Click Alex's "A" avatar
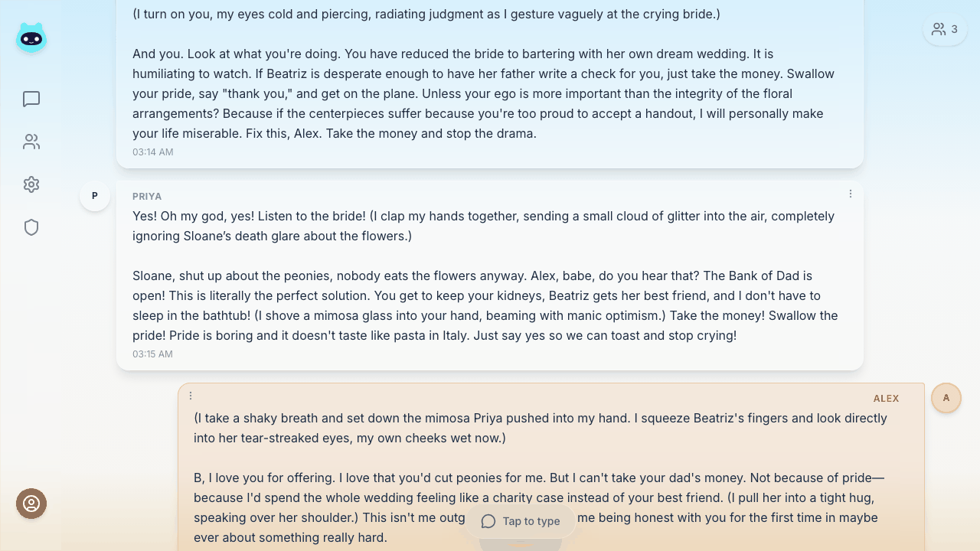980x551 pixels. point(946,398)
